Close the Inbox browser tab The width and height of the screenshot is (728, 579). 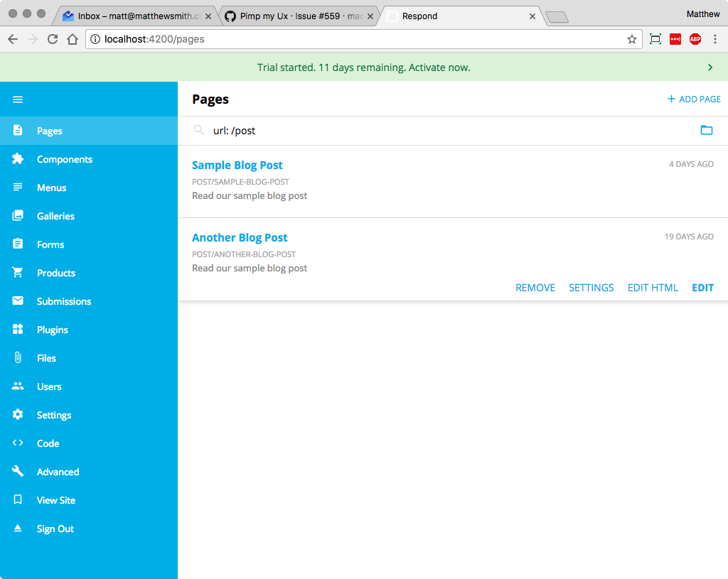coord(208,16)
